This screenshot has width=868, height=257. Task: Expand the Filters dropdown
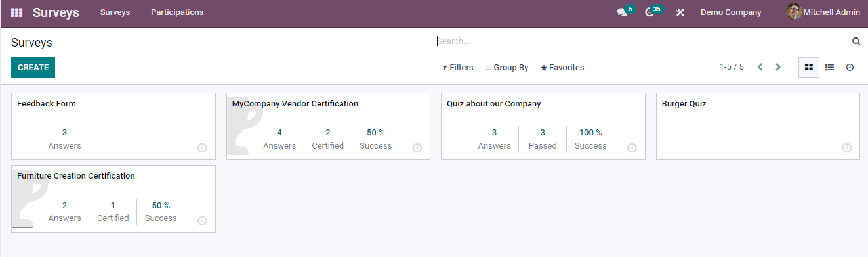coord(457,68)
